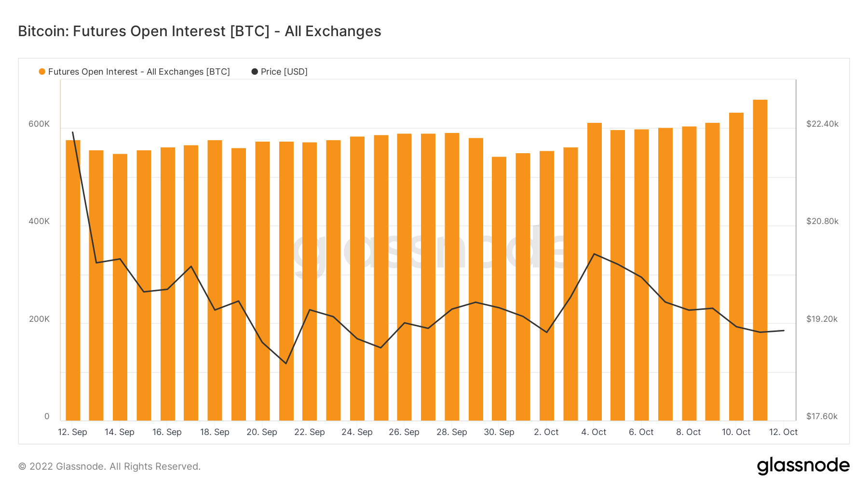
Task: Click the 200K left axis label
Action: coord(39,319)
